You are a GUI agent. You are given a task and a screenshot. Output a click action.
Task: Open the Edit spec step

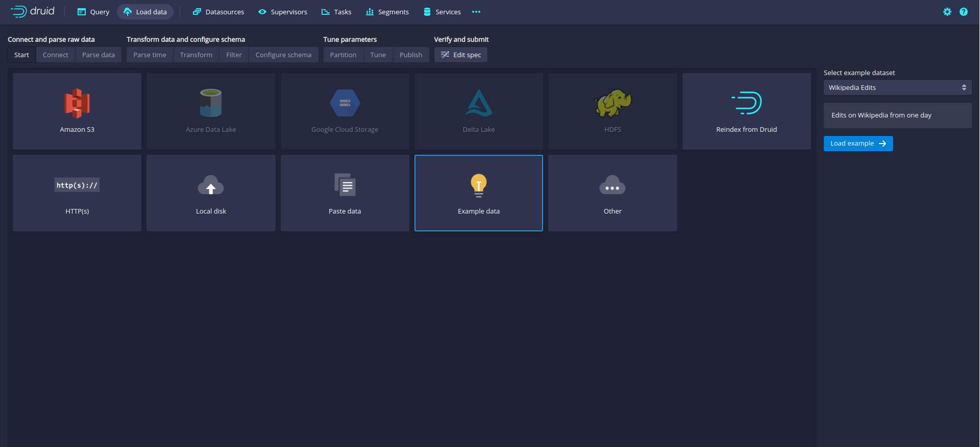[461, 55]
